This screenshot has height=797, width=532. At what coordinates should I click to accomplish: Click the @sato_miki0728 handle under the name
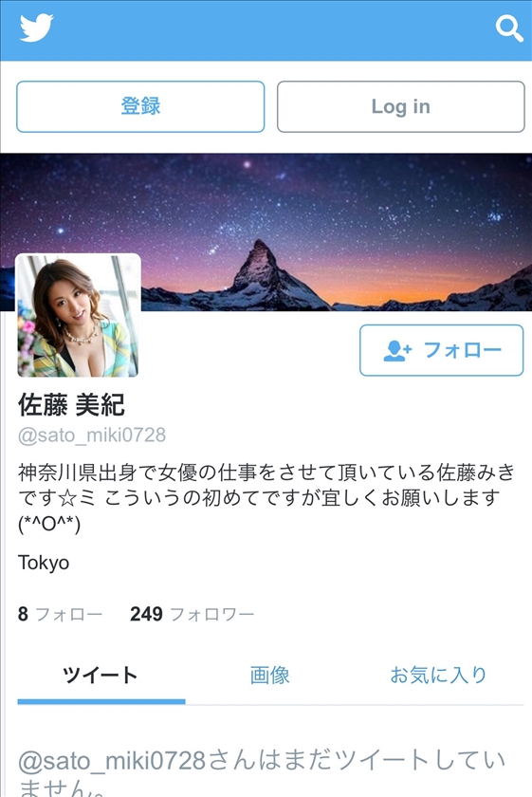coord(92,436)
